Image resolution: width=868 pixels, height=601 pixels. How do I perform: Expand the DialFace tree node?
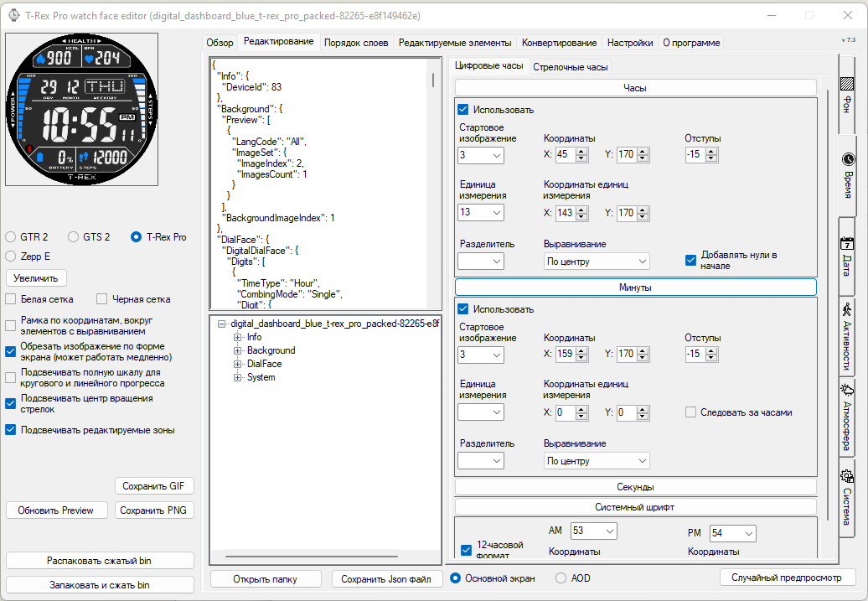coord(238,364)
